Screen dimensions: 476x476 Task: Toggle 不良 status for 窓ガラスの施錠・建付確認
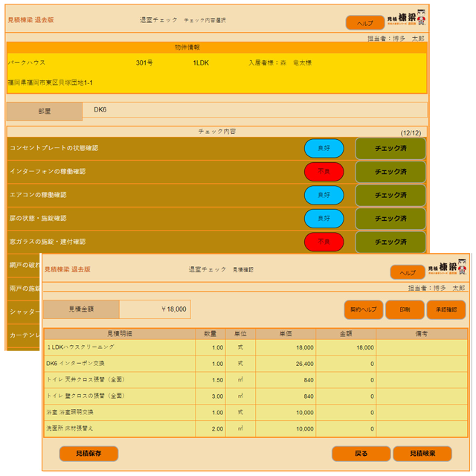pos(324,242)
